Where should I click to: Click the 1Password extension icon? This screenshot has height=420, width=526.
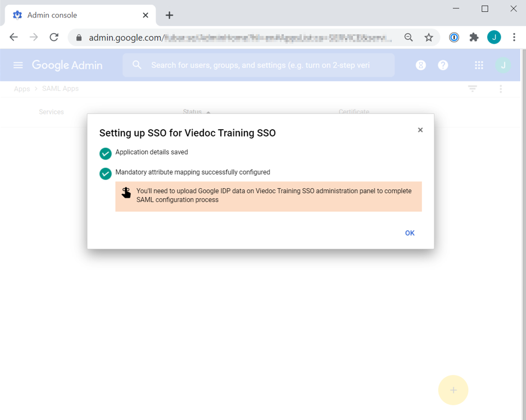(x=454, y=37)
